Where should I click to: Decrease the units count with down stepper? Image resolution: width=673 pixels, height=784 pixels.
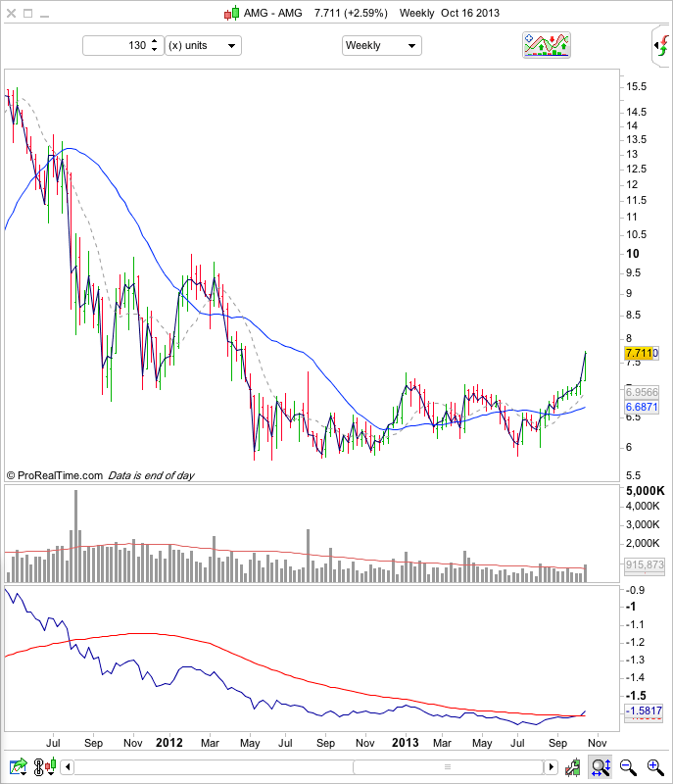pos(155,49)
